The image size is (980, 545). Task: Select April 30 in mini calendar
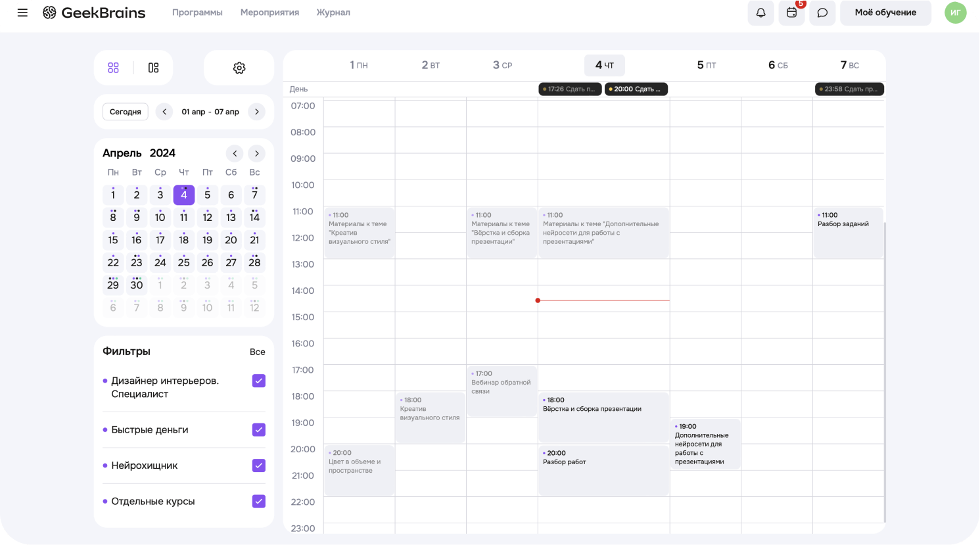tap(137, 285)
